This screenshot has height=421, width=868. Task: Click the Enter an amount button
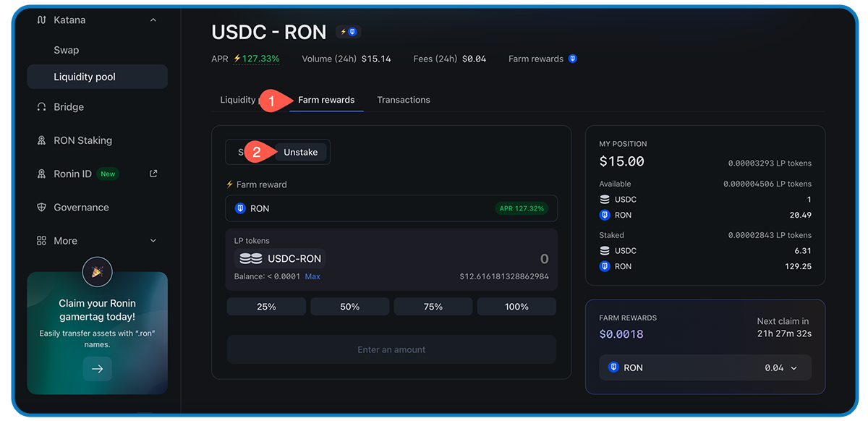point(391,349)
